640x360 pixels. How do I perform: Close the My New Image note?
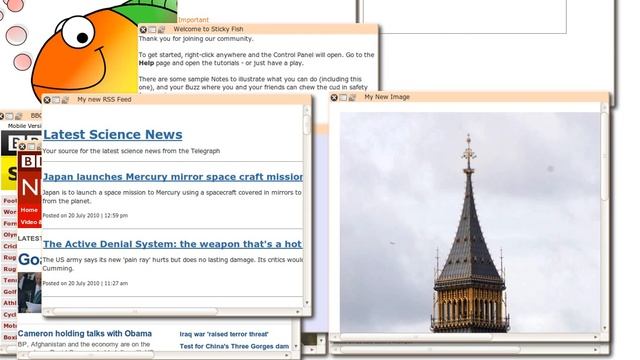(334, 97)
